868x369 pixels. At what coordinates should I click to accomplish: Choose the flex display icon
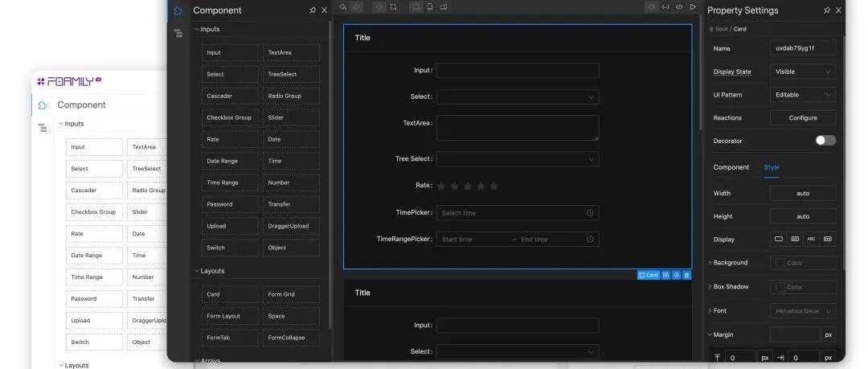828,239
